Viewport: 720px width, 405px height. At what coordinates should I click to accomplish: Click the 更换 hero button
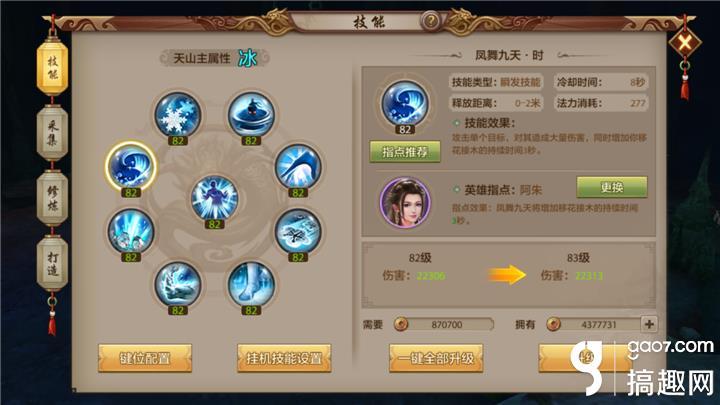612,187
